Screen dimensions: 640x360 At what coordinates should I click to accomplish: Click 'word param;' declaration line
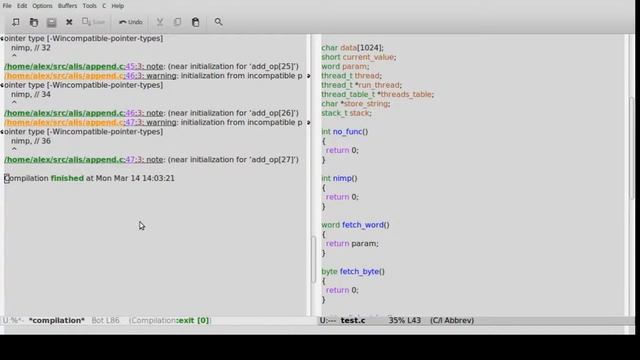pyautogui.click(x=345, y=66)
